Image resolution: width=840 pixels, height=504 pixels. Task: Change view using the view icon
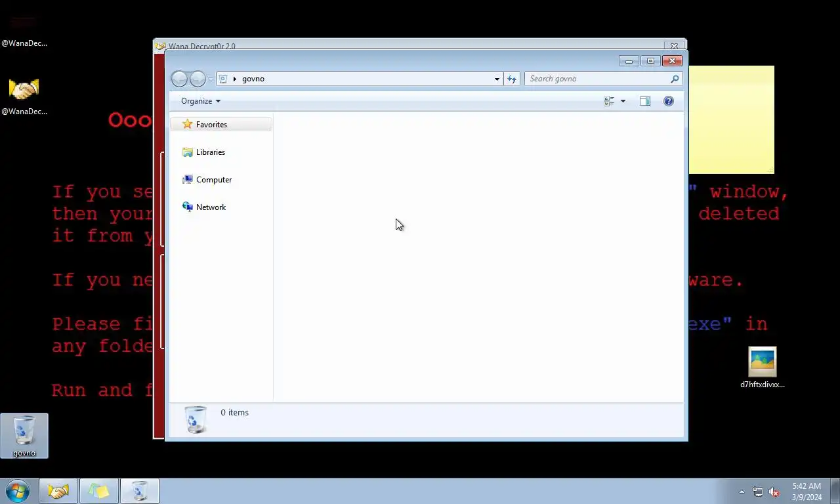[609, 101]
